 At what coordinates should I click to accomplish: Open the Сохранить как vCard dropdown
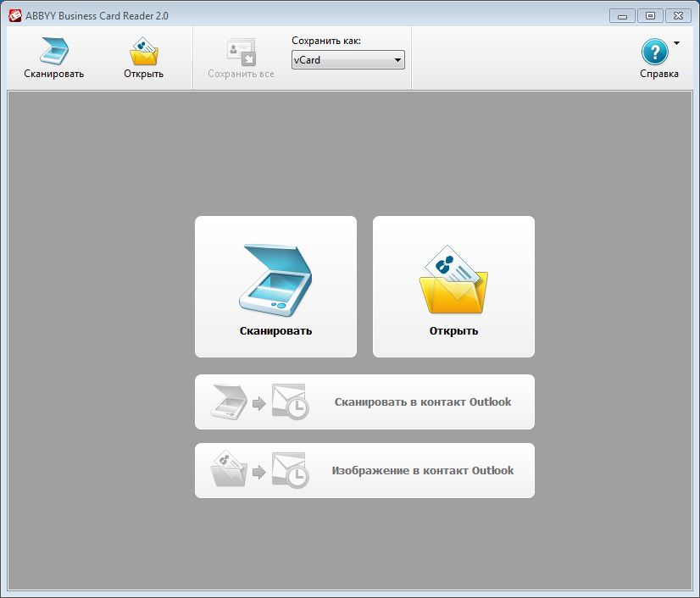point(348,60)
